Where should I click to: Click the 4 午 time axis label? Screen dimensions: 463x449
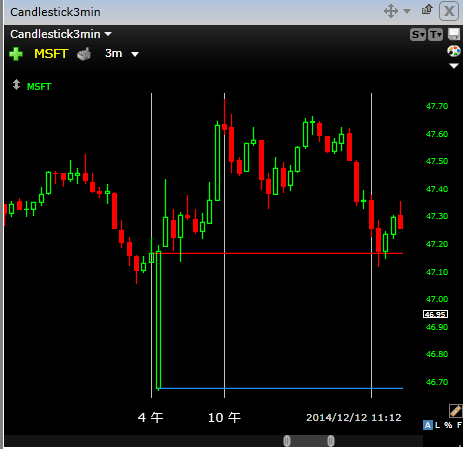(x=151, y=417)
